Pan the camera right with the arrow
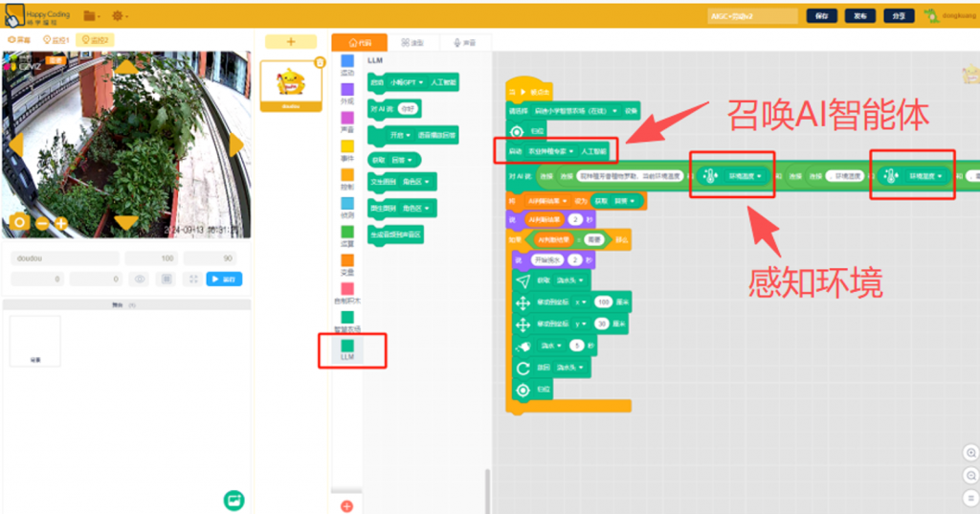The image size is (980, 514). (236, 145)
